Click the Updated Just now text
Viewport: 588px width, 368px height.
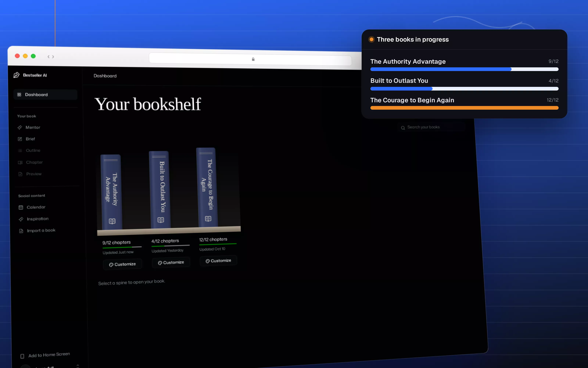click(118, 252)
